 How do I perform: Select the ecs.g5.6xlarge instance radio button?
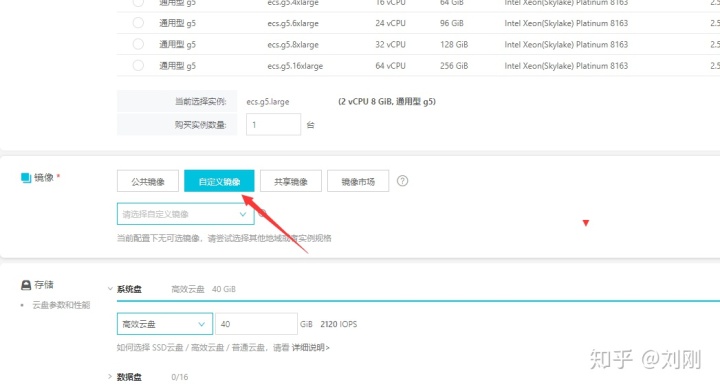tap(138, 23)
